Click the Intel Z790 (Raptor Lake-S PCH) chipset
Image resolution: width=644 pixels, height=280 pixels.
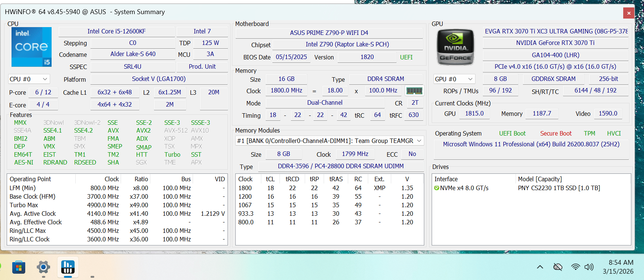pos(347,44)
